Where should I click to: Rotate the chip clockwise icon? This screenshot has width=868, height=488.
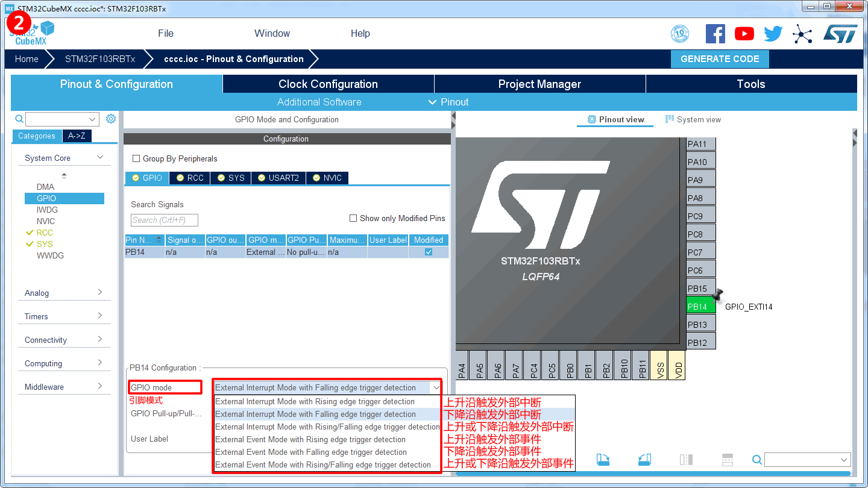click(x=603, y=460)
